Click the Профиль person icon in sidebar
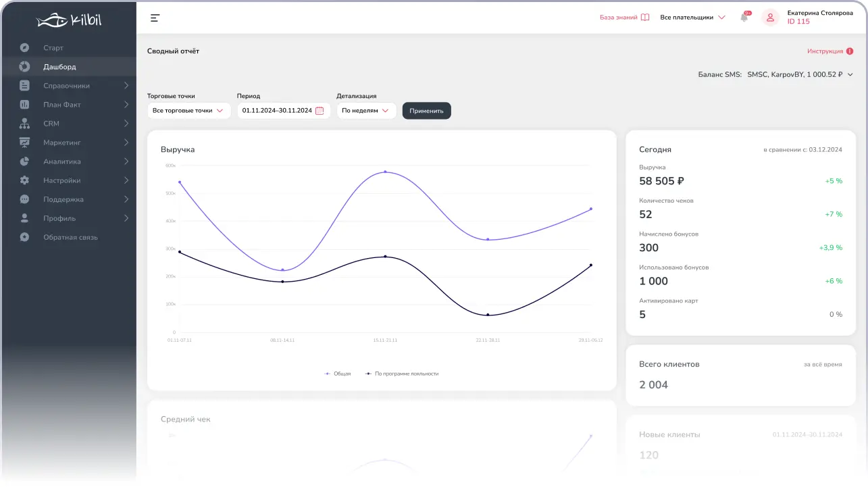Image resolution: width=868 pixels, height=487 pixels. (x=25, y=218)
